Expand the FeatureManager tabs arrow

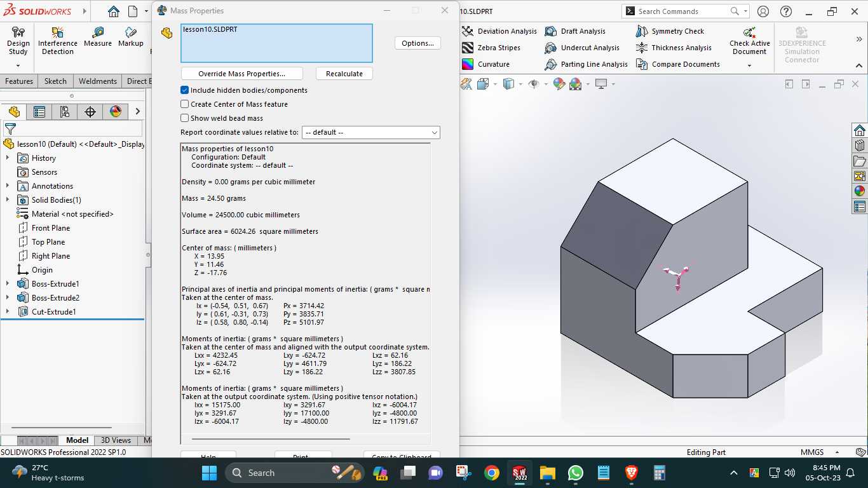click(137, 112)
